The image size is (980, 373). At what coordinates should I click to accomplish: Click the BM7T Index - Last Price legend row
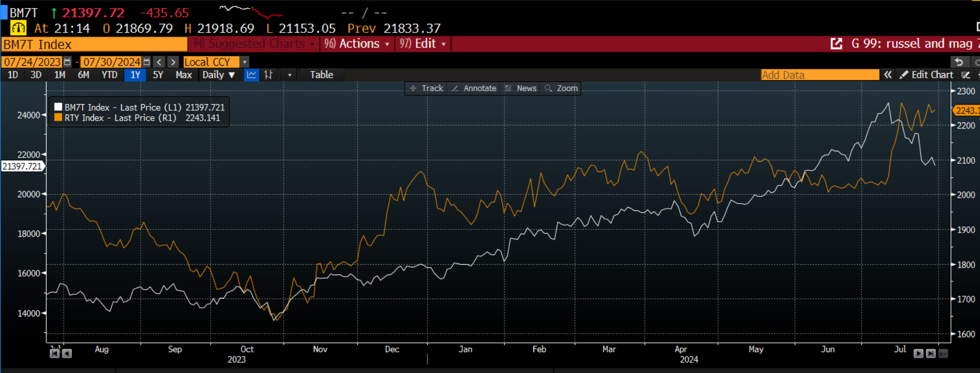[x=140, y=107]
